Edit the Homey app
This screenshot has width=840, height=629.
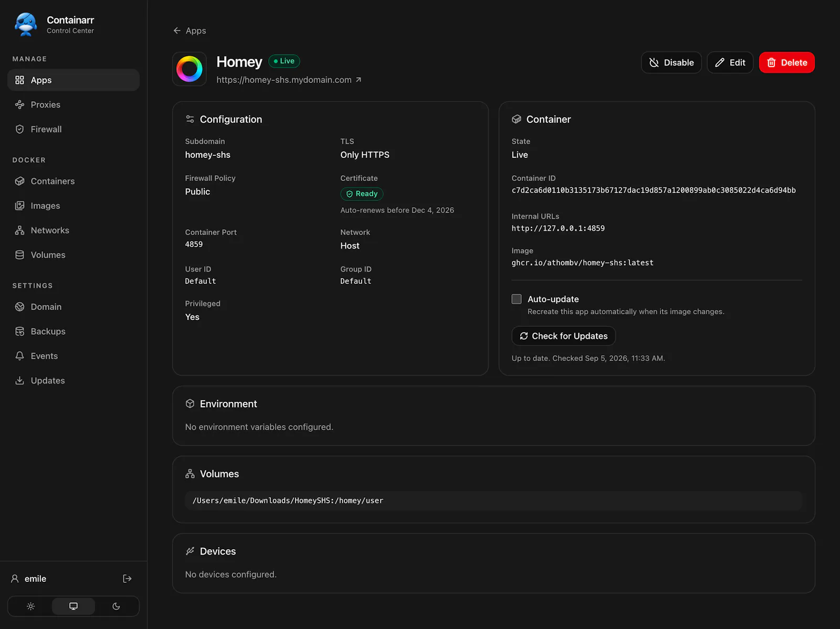(730, 62)
